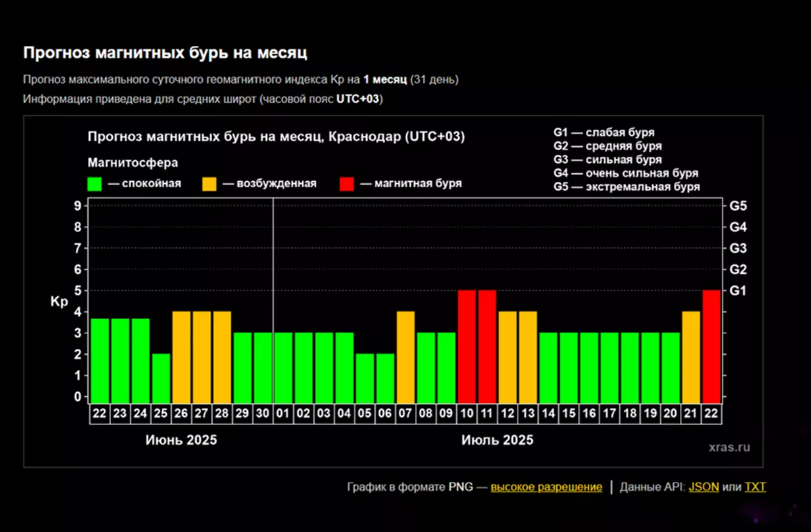The height and width of the screenshot is (532, 811).
Task: Open the TXT API data link
Action: 755,487
